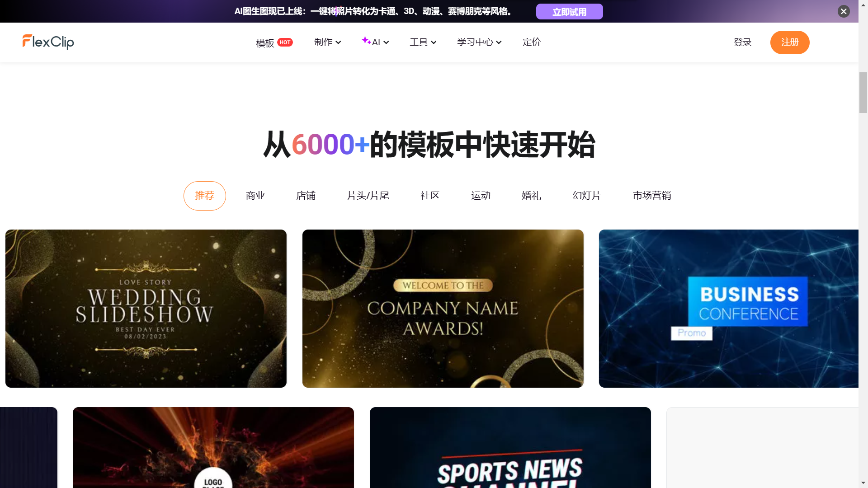Select the 商业 tab
This screenshot has height=488, width=868.
click(255, 196)
